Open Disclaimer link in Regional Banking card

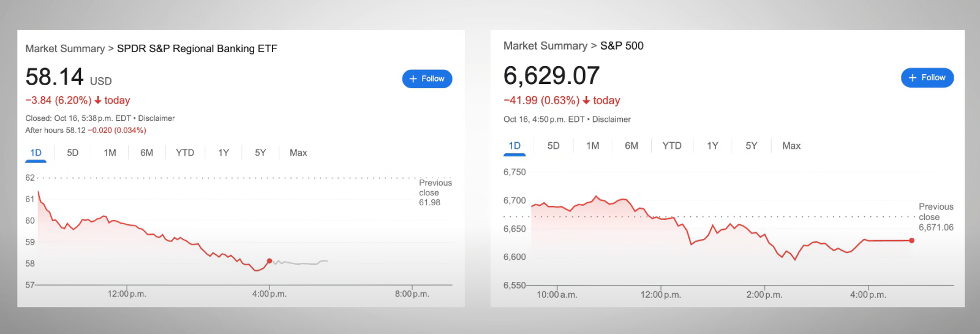coord(156,118)
